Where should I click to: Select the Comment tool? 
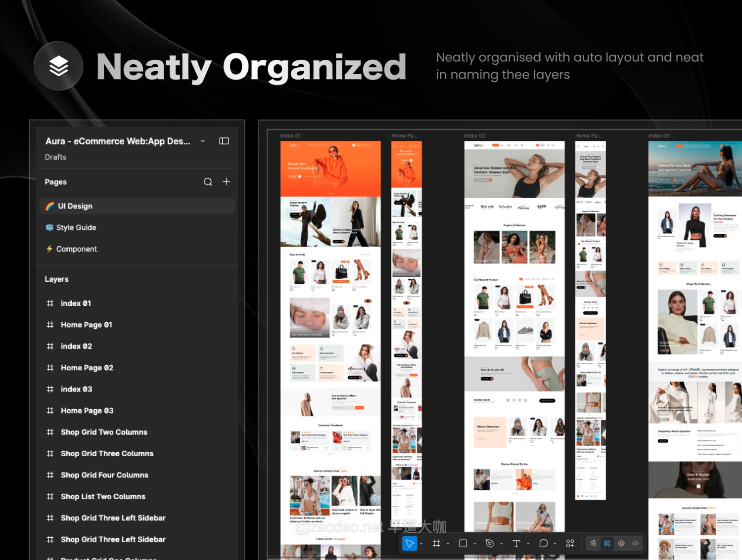tap(543, 544)
